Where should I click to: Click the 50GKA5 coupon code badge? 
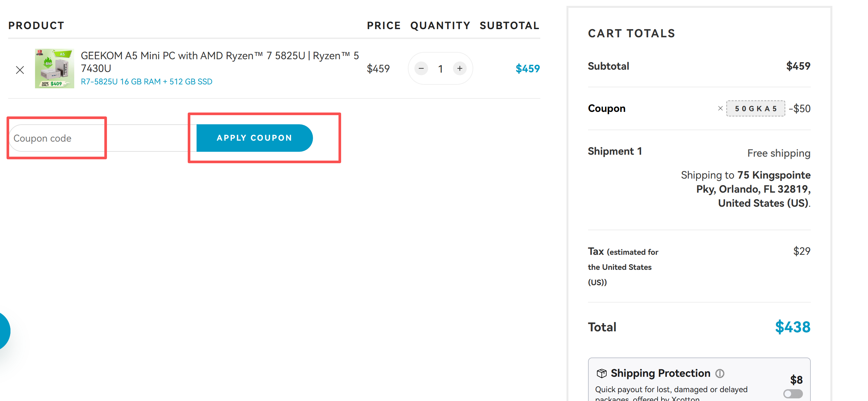point(755,109)
